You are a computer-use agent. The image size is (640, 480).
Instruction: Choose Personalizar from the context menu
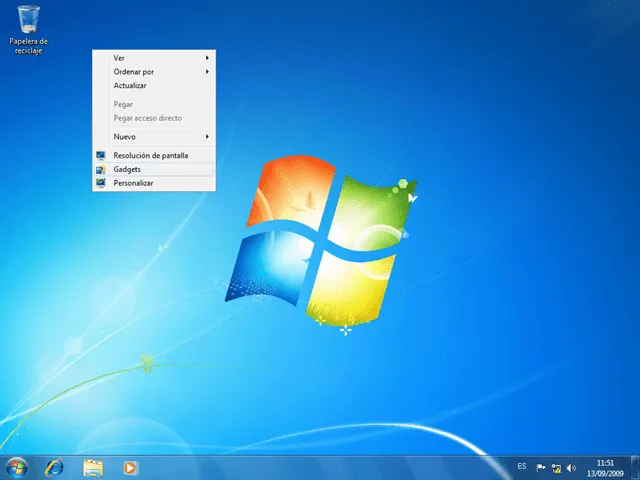pyautogui.click(x=154, y=183)
